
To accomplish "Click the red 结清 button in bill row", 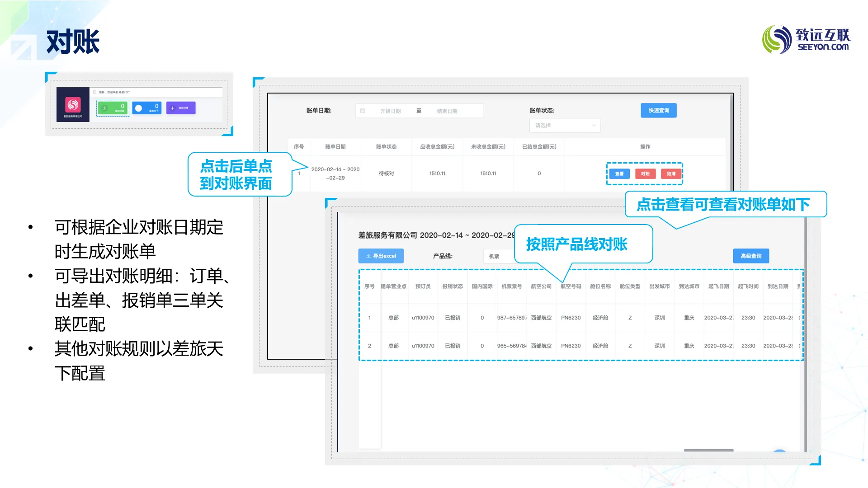I will 671,174.
